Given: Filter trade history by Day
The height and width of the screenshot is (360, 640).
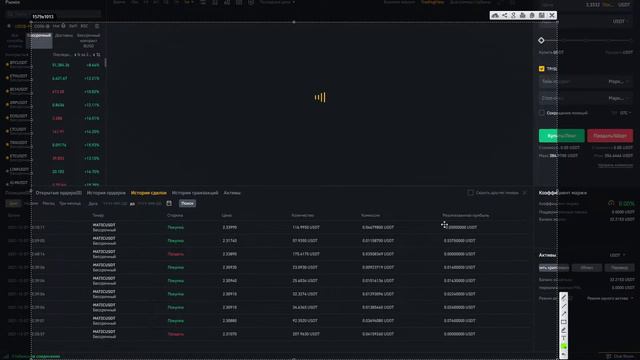Looking at the screenshot, I should [x=13, y=203].
